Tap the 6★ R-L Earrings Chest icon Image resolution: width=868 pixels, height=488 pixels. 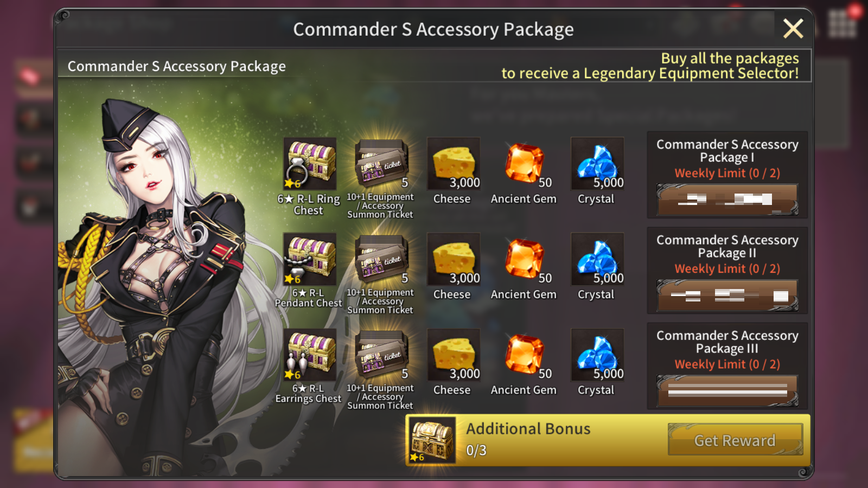coord(310,355)
